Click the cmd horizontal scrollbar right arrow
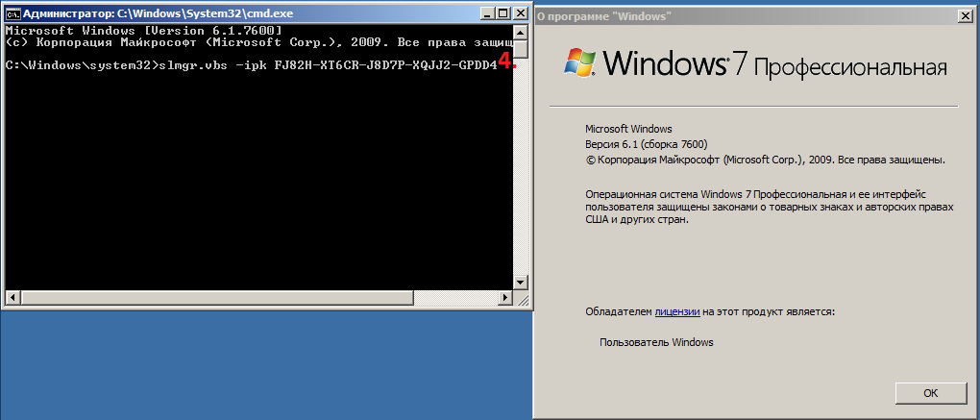The image size is (980, 420). pos(505,297)
